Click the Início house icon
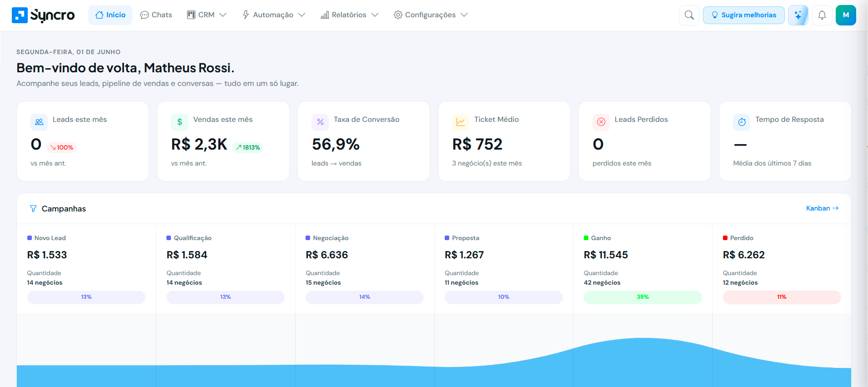 click(99, 15)
